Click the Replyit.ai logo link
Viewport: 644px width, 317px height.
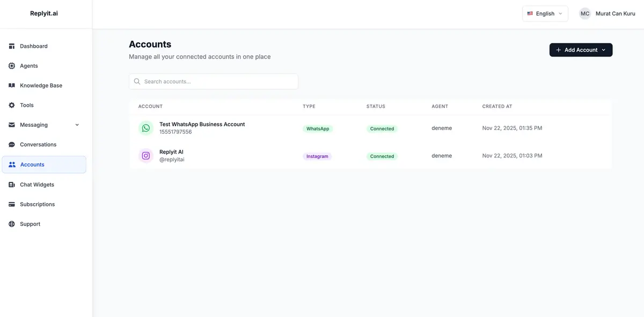(x=44, y=12)
